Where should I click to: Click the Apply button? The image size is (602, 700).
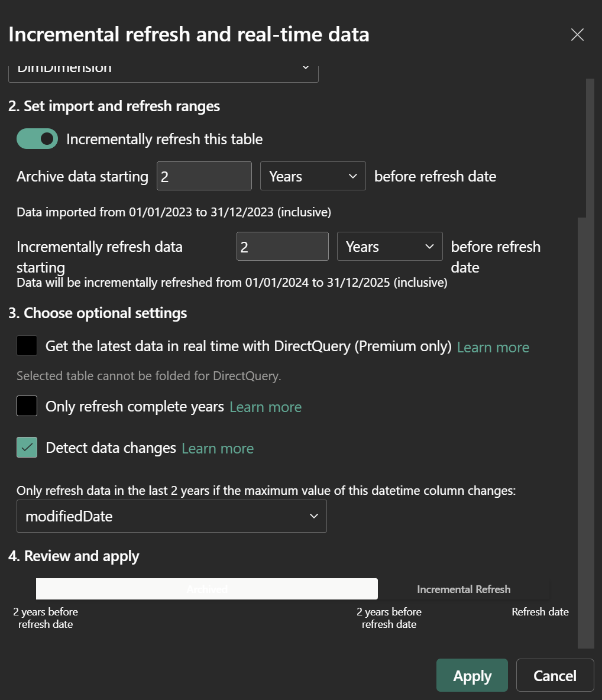point(472,675)
